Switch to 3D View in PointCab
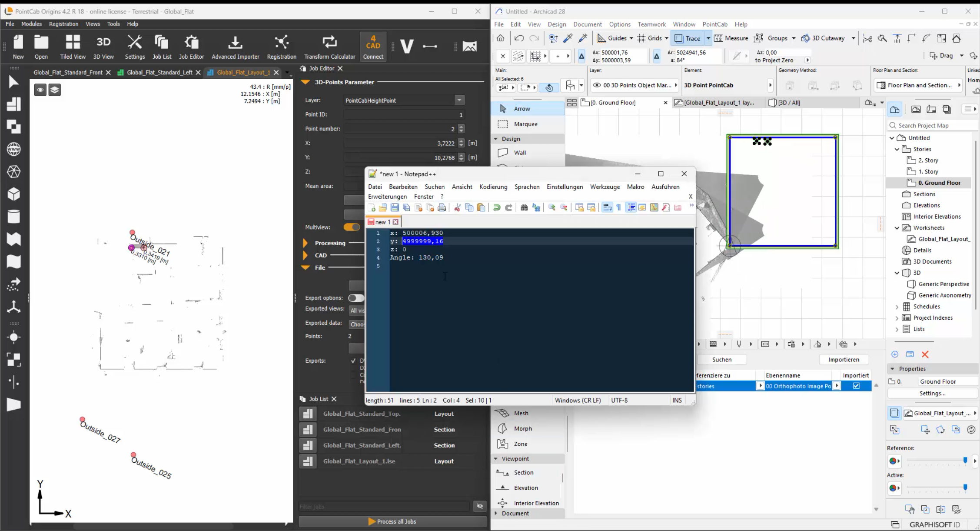The image size is (980, 531). tap(103, 47)
